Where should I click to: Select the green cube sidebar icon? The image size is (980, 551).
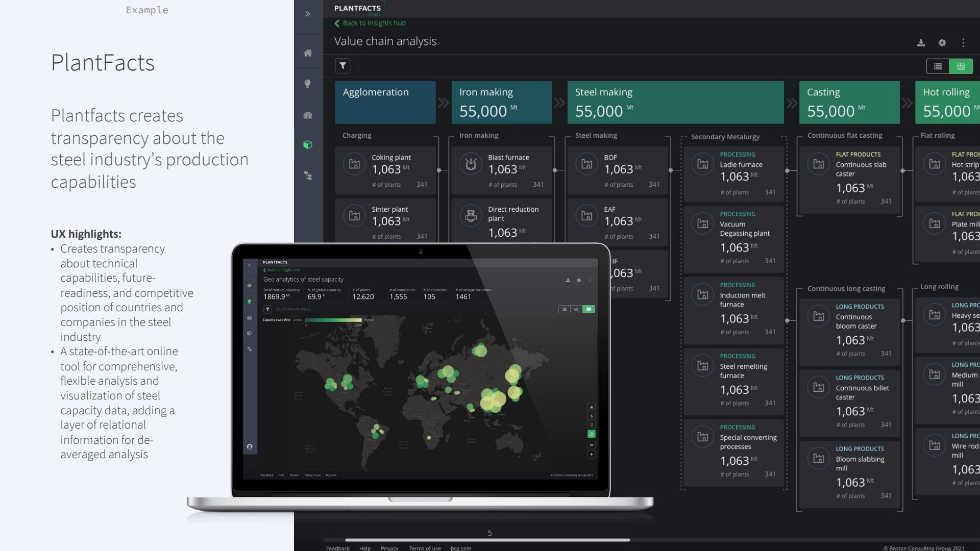(x=308, y=145)
